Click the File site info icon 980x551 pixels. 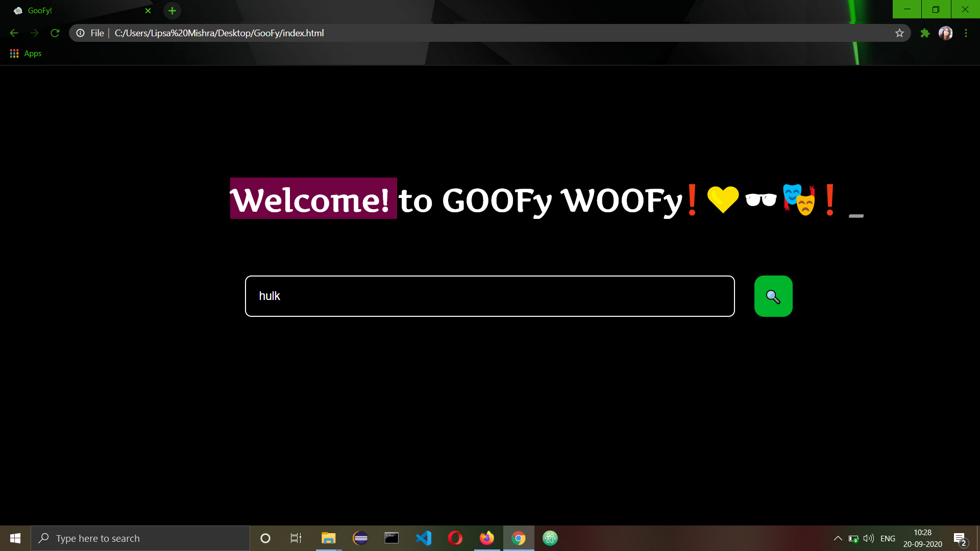[81, 33]
